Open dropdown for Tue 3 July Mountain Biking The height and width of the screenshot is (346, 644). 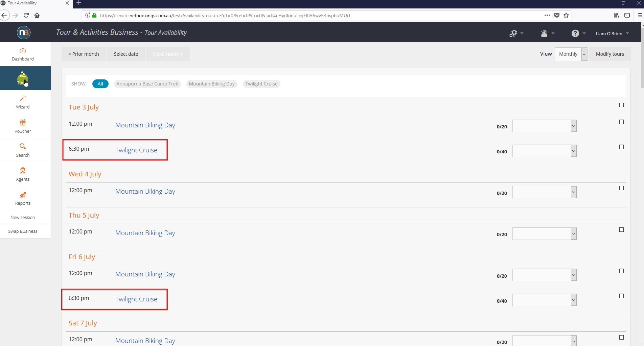[x=545, y=126]
